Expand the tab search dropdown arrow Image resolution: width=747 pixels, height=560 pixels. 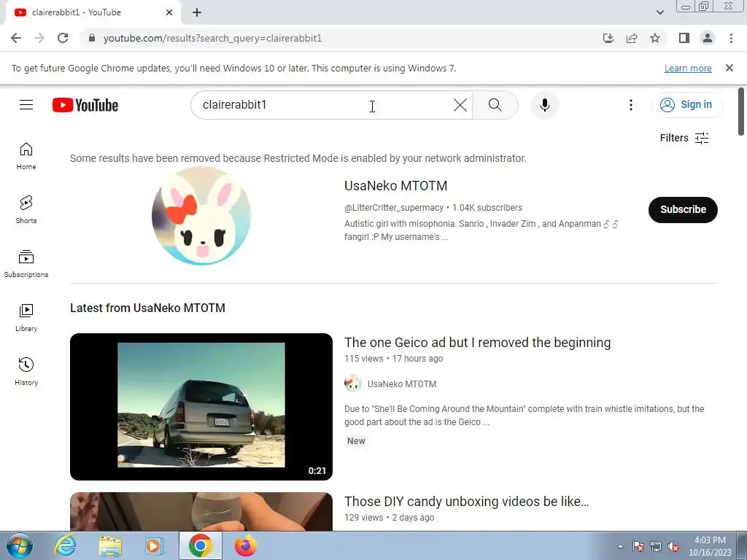pyautogui.click(x=659, y=12)
